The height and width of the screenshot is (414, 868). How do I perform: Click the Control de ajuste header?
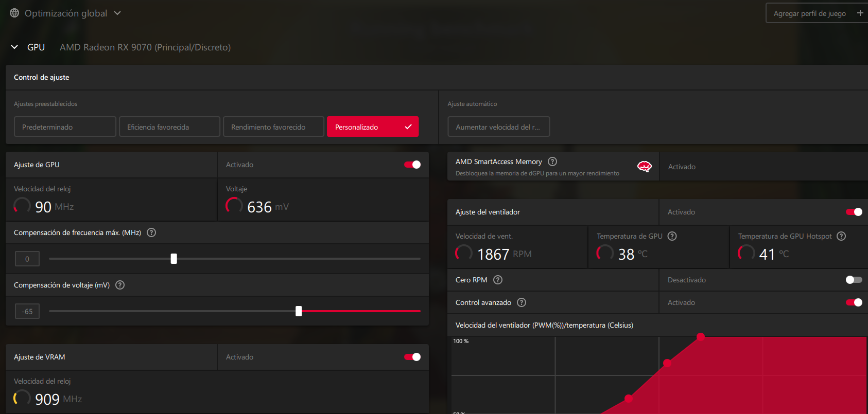(42, 77)
